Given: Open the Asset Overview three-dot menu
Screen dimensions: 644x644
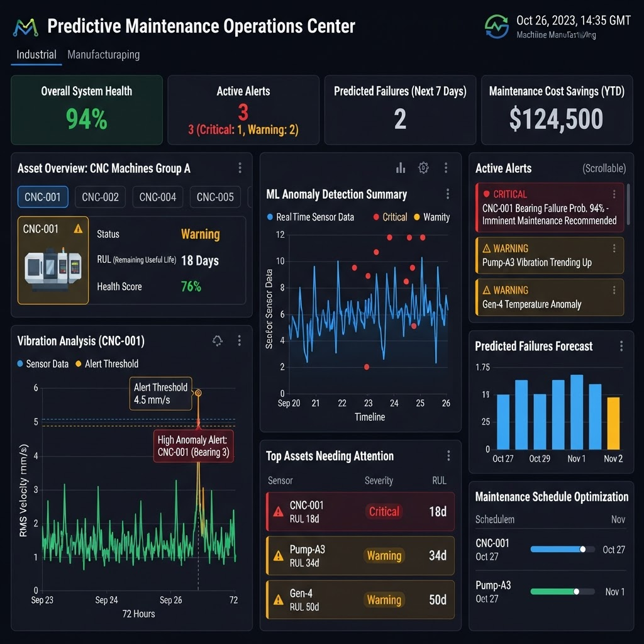Looking at the screenshot, I should click(240, 167).
